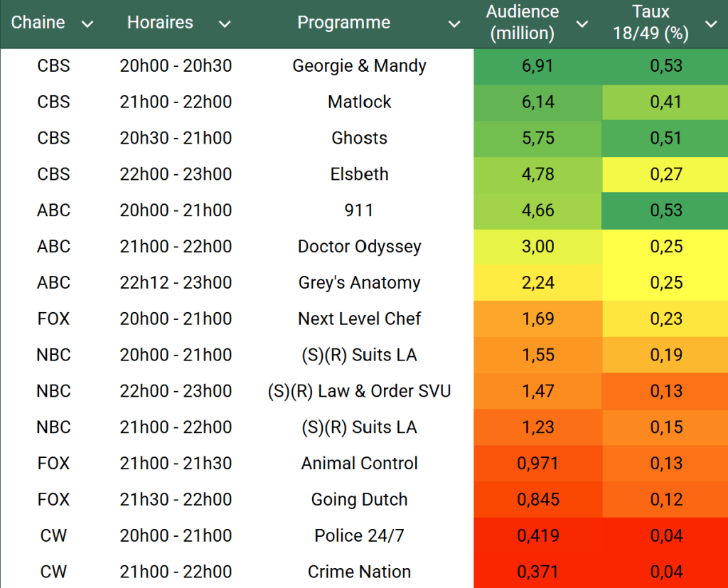Select the Georgie & Mandy programme cell
Image resolution: width=728 pixels, height=588 pixels.
click(x=359, y=66)
